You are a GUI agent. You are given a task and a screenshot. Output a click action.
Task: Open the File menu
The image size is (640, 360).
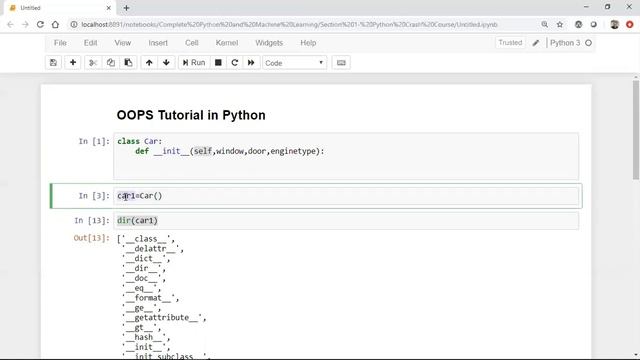pyautogui.click(x=60, y=43)
